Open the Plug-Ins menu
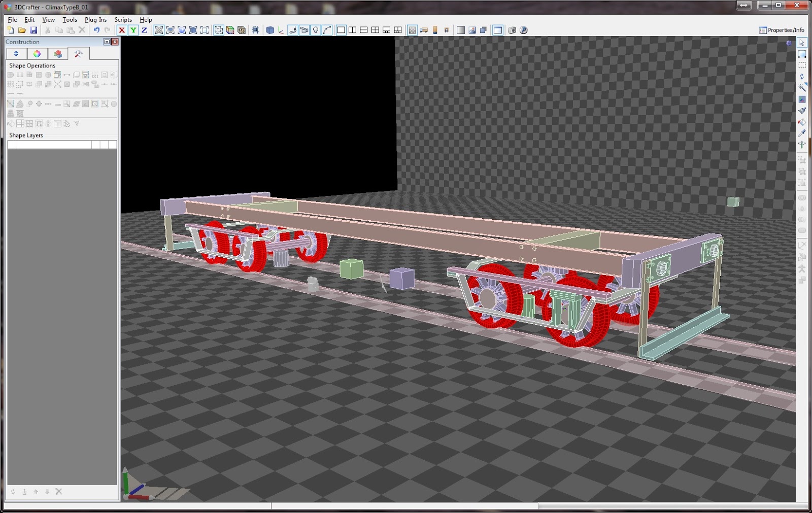The height and width of the screenshot is (513, 812). (x=95, y=20)
